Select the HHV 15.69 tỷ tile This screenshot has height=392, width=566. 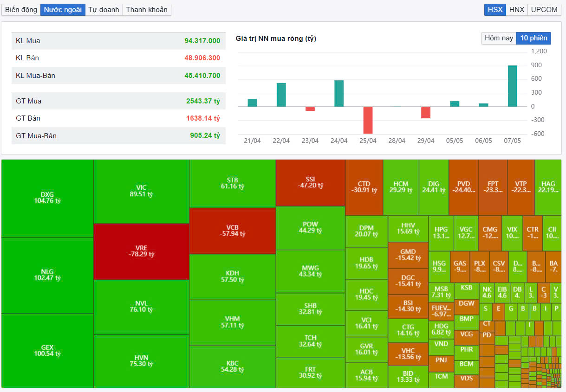pos(408,229)
